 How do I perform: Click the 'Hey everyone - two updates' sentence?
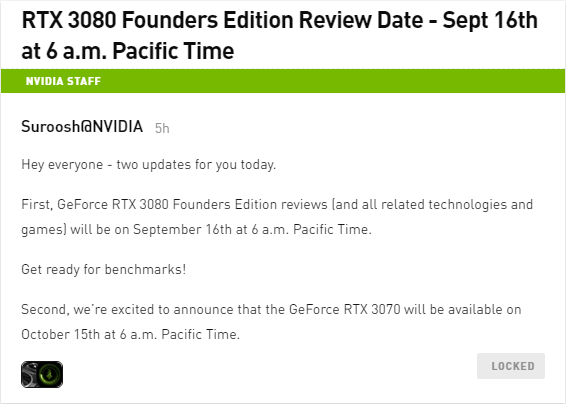point(148,165)
